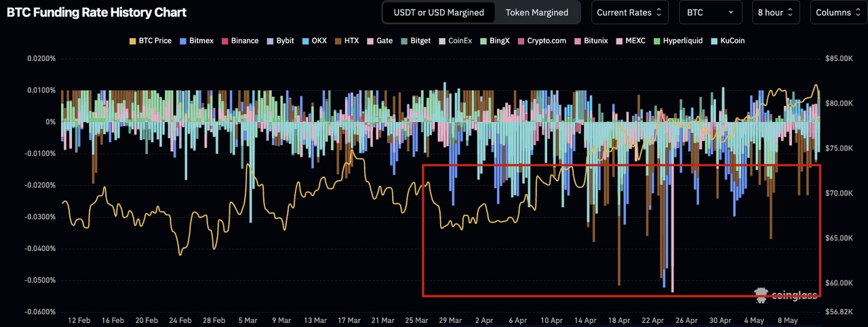Click the 8 May date axis label
The image size is (868, 327).
(x=787, y=320)
